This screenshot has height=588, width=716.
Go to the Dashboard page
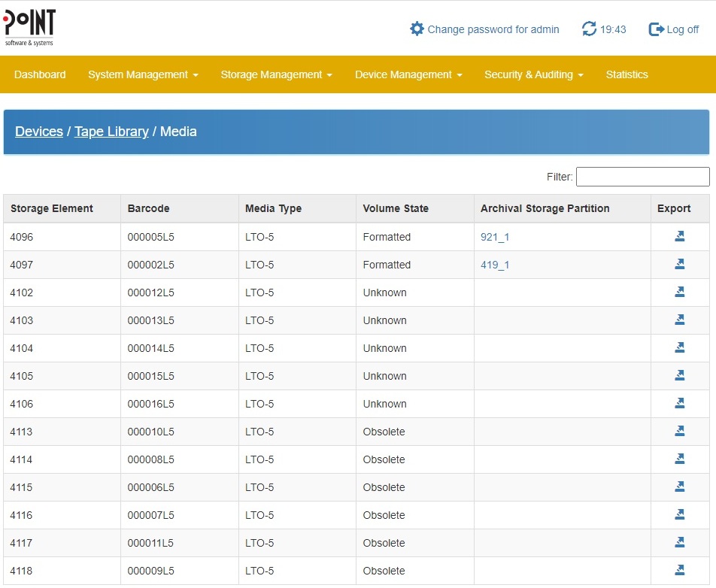coord(40,74)
